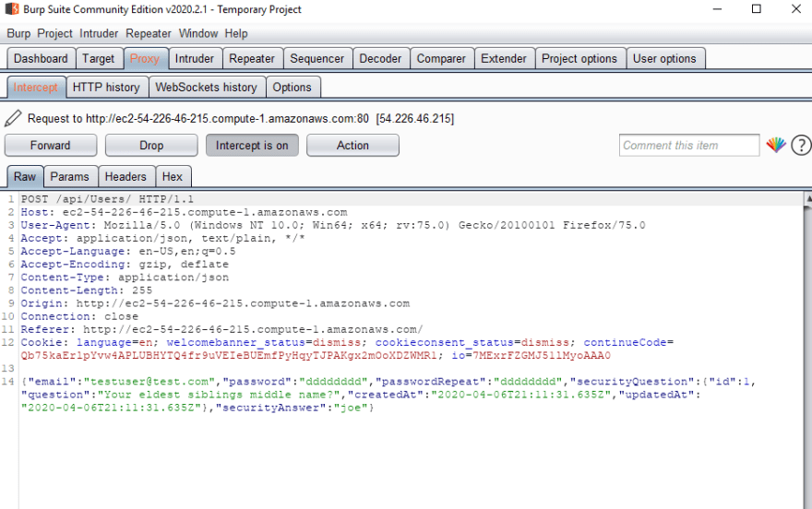This screenshot has height=509, width=812.
Task: Open the help question mark icon
Action: click(x=802, y=146)
